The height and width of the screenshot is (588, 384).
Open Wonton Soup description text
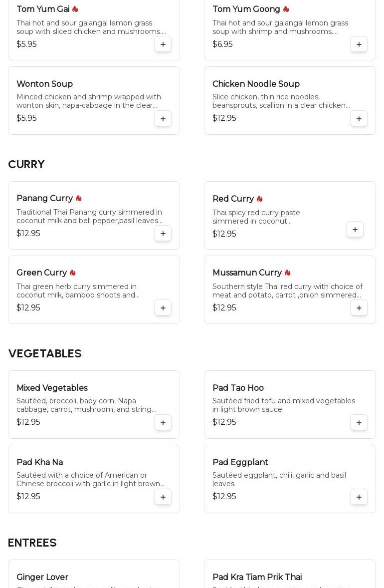(89, 101)
